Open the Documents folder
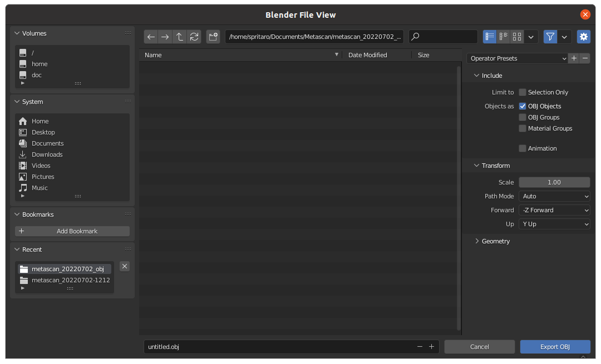The height and width of the screenshot is (364, 601). 72,143
